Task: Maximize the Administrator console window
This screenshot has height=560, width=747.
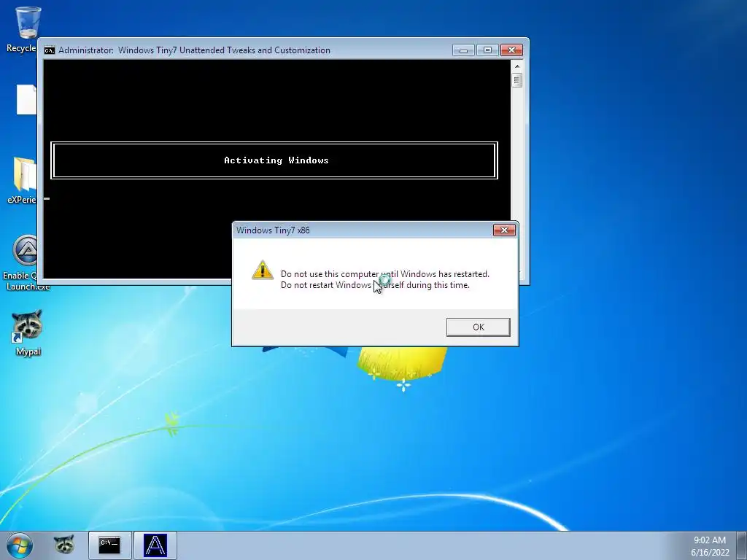Action: click(487, 50)
